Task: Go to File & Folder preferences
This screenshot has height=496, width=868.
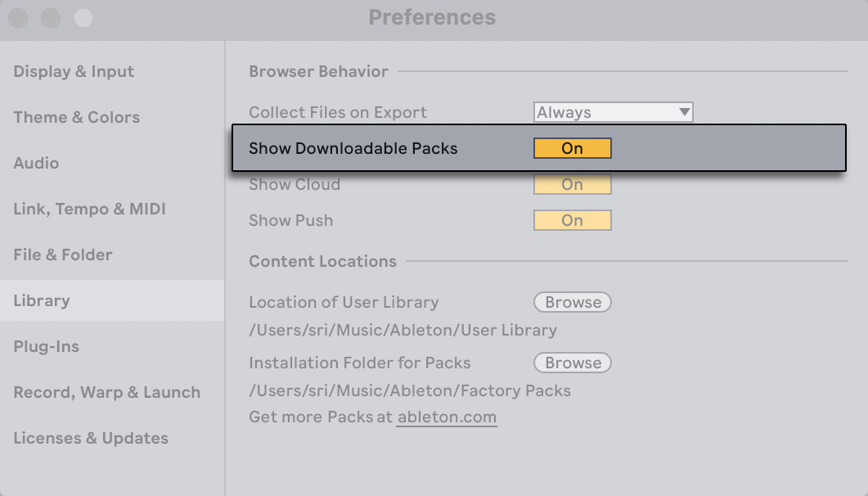Action: pos(62,255)
